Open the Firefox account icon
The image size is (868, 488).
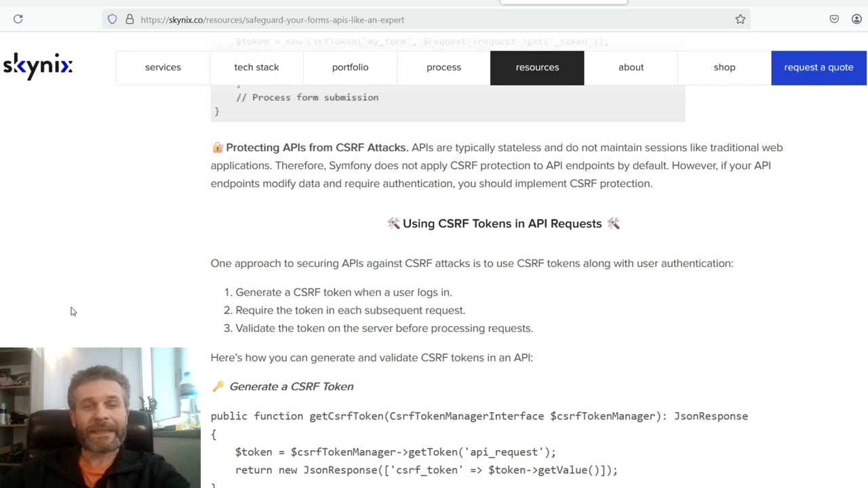pos(856,19)
